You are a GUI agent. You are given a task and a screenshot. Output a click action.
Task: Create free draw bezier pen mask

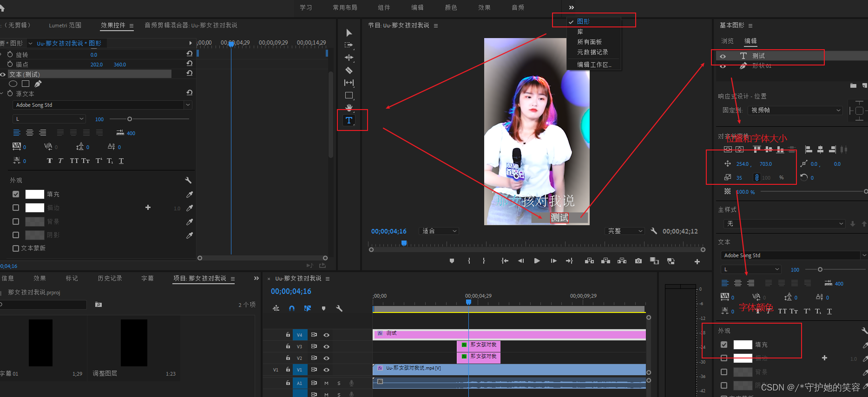[x=38, y=84]
